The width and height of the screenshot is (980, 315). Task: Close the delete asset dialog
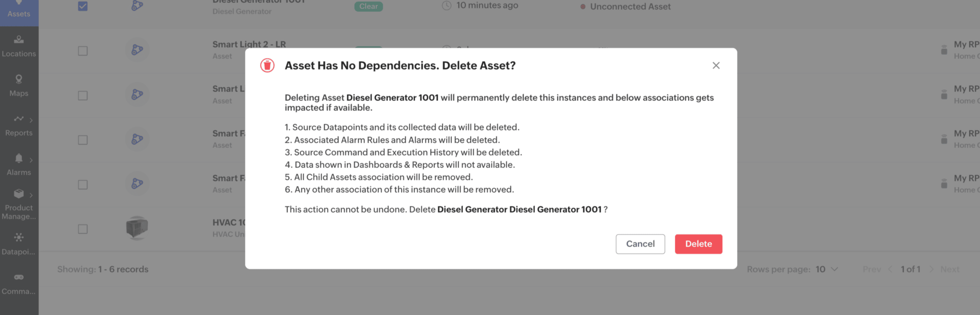coord(716,66)
